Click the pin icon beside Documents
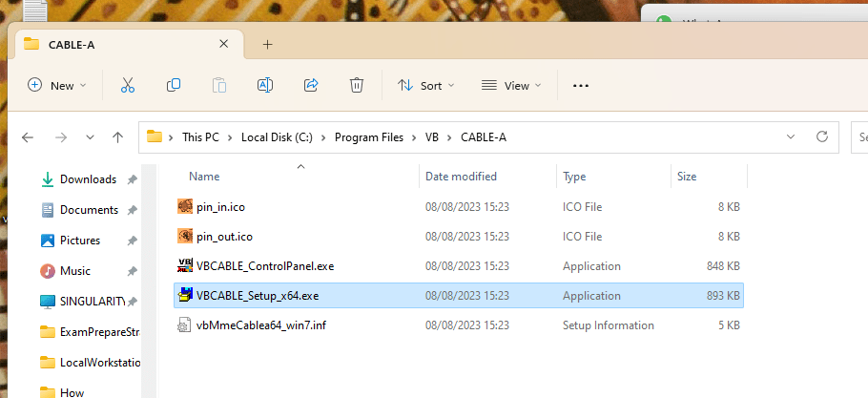Screen dimensions: 868x398 [132, 210]
